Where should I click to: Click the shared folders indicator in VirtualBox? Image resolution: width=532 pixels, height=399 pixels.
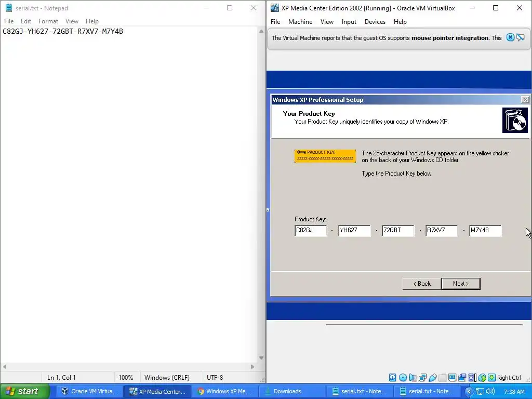coord(443,377)
